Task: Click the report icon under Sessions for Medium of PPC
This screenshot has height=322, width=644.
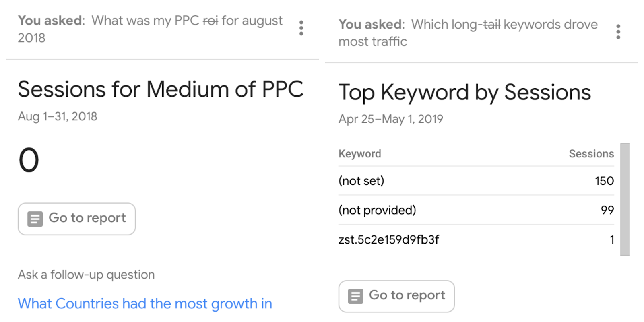Action: 35,219
